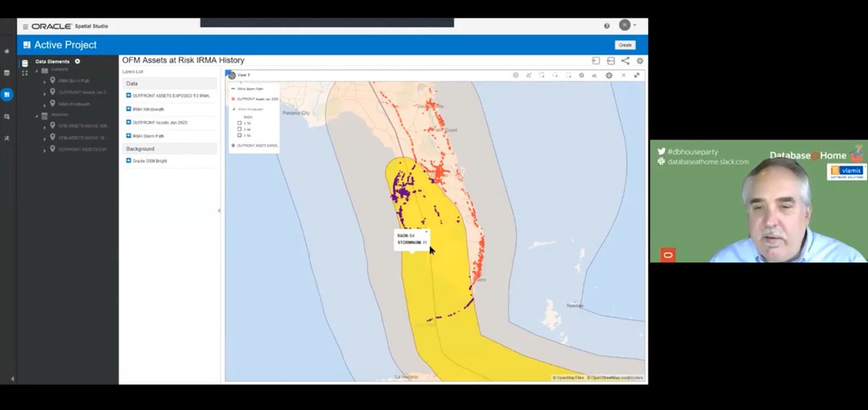This screenshot has height=410, width=868.
Task: Click the Active Project title
Action: (x=65, y=45)
